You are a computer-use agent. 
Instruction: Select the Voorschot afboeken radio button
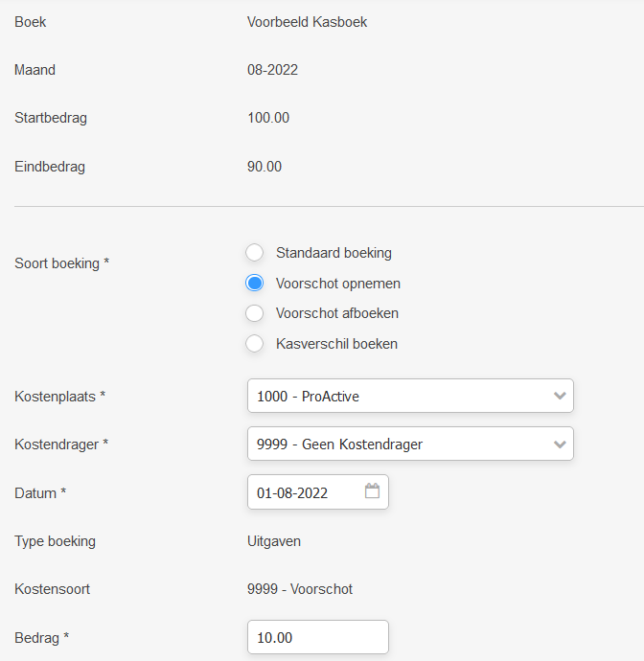coord(254,313)
